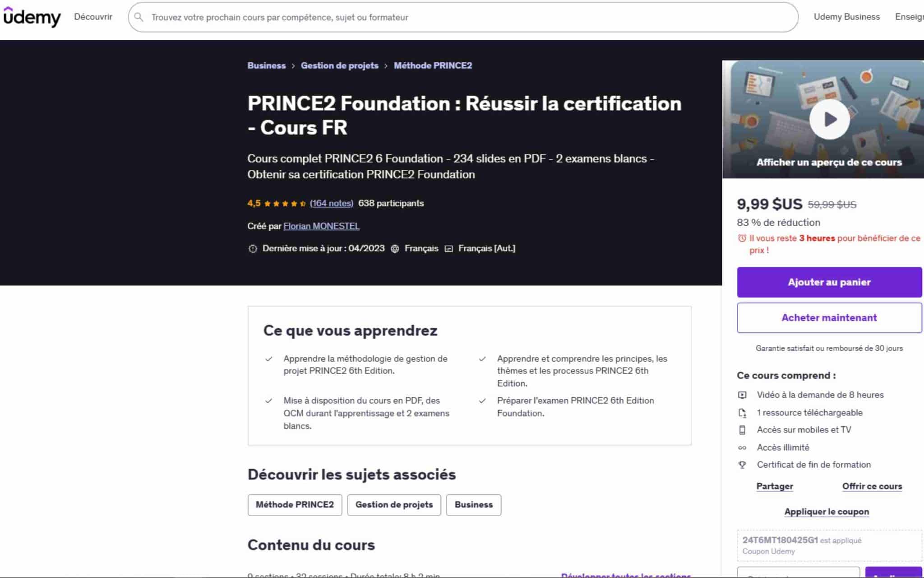Click the Acheter maintenant button
924x578 pixels.
(x=829, y=317)
